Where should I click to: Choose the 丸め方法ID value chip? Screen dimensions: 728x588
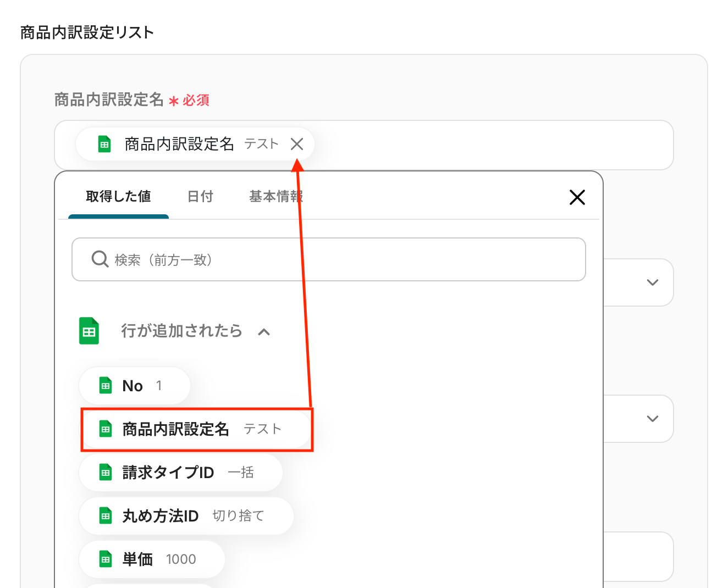coord(186,515)
